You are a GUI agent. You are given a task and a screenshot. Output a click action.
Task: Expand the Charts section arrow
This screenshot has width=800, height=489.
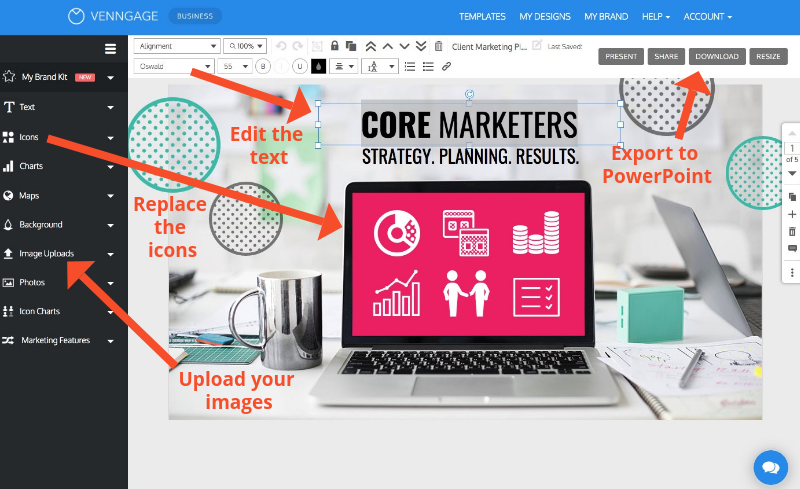(x=110, y=167)
